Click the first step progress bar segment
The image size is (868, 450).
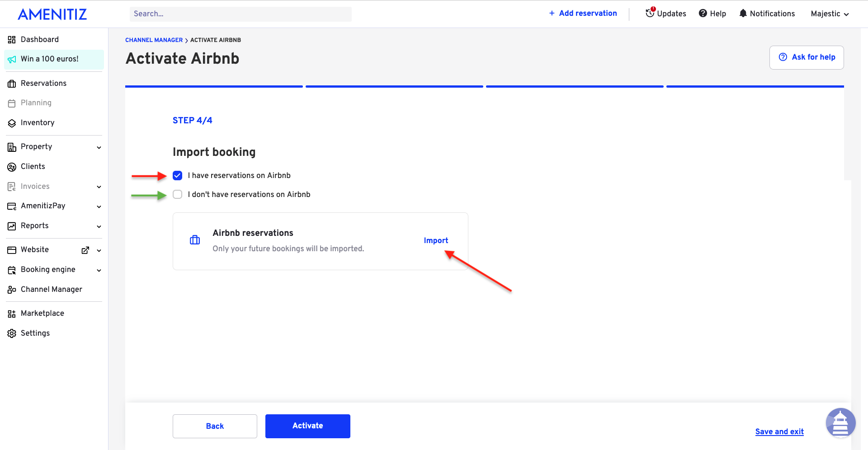pos(214,86)
